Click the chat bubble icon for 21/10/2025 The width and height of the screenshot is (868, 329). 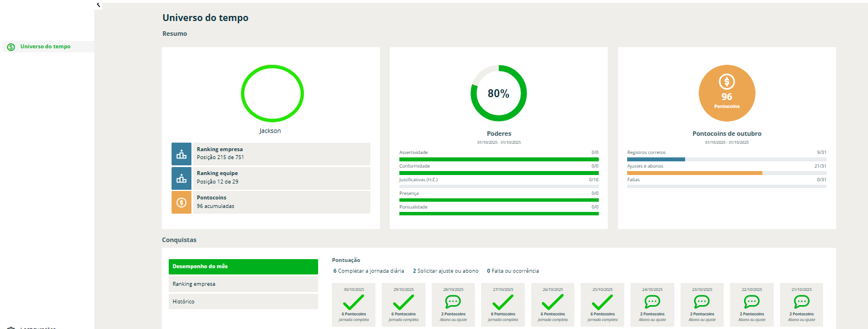tap(801, 302)
